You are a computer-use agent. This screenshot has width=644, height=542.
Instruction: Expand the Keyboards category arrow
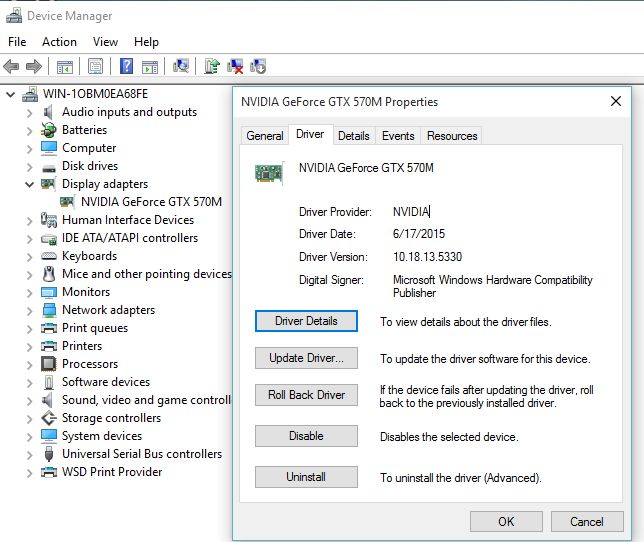[29, 257]
